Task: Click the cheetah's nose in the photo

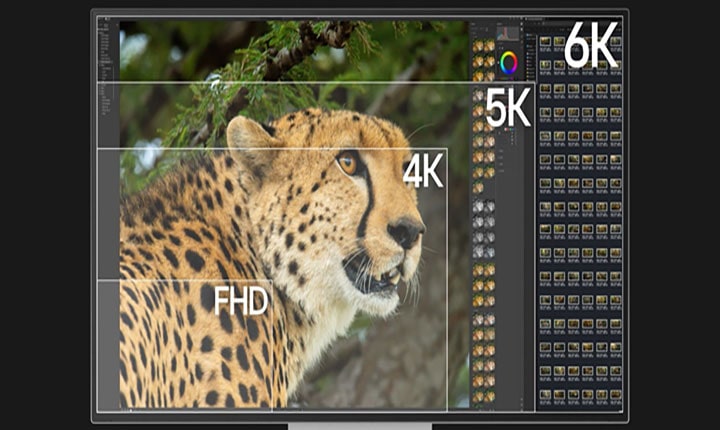Action: (405, 234)
